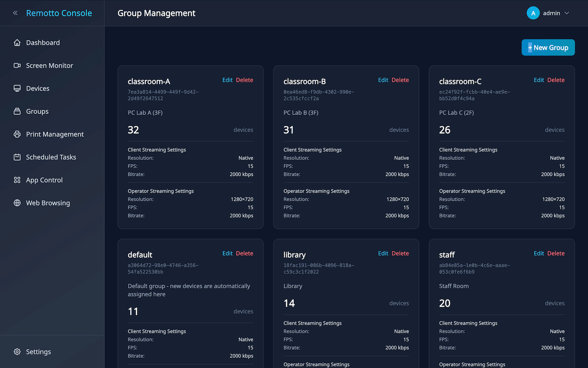Click the Settings gear icon

pos(17,352)
